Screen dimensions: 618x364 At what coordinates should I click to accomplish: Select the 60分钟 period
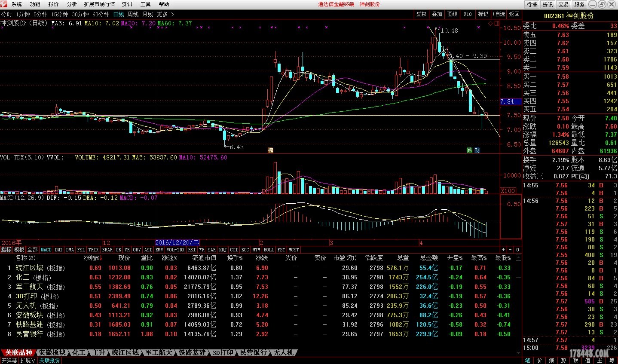[x=101, y=14]
